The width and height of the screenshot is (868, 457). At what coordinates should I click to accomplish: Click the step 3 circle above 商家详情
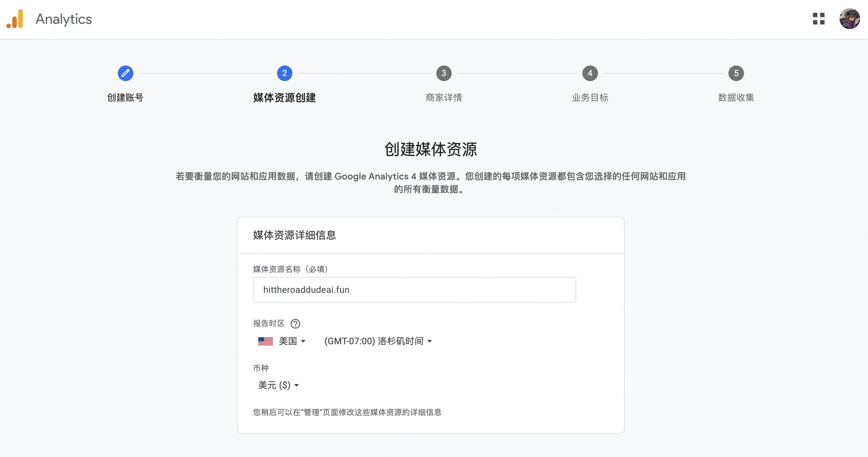point(444,73)
